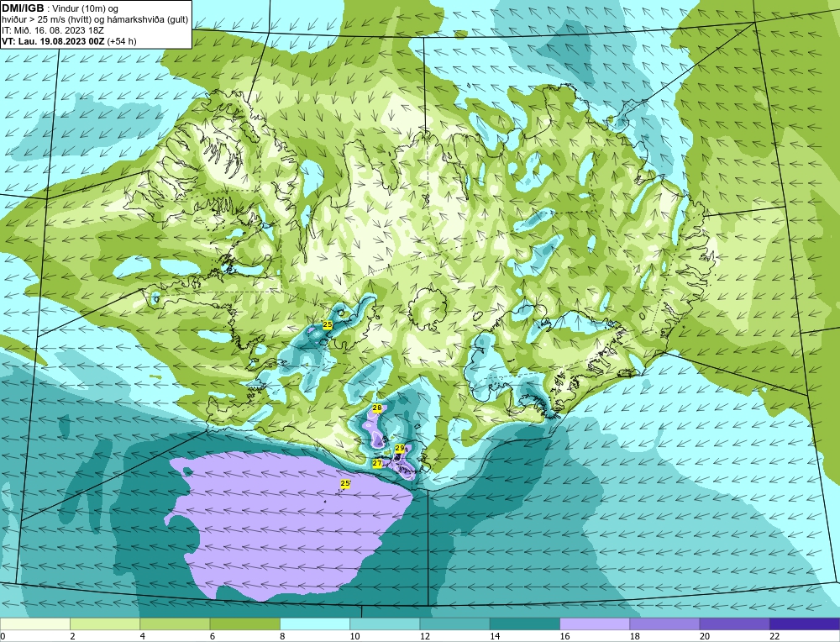Click legend scale number 16
Image resolution: width=840 pixels, height=642 pixels.
click(564, 637)
